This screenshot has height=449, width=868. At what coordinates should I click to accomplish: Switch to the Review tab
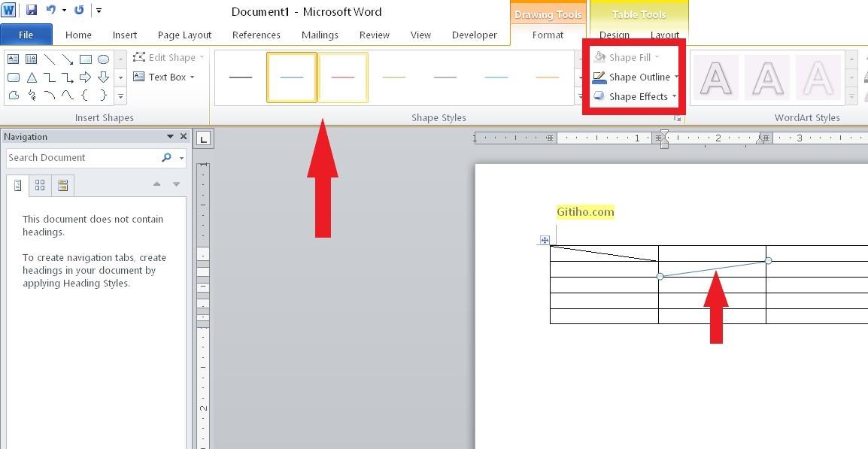(375, 35)
